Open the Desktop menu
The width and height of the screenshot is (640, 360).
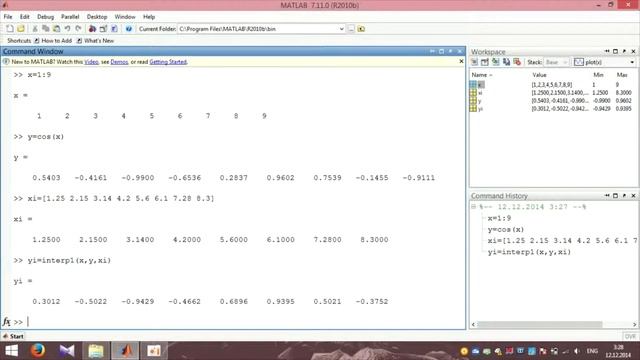pyautogui.click(x=97, y=17)
